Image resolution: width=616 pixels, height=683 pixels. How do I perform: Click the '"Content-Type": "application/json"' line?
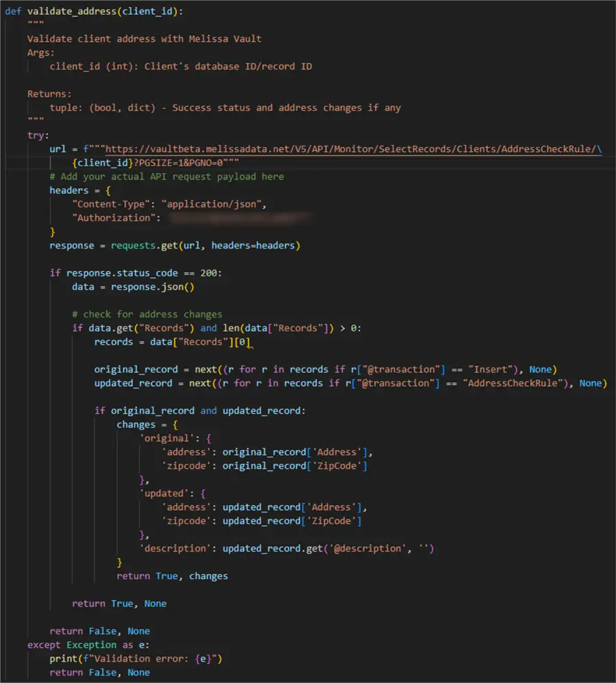click(170, 204)
